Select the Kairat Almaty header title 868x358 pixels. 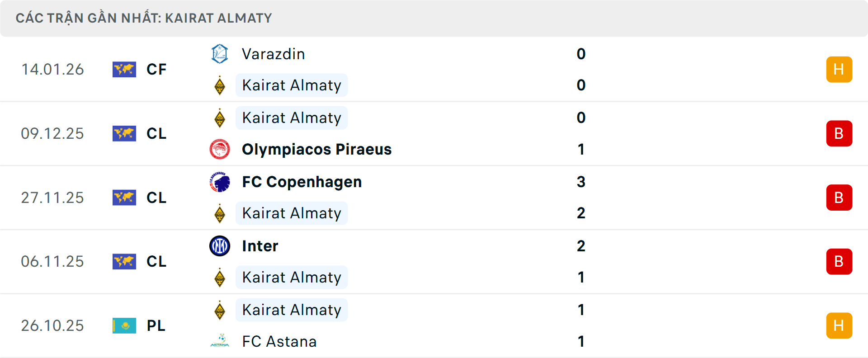click(x=217, y=18)
